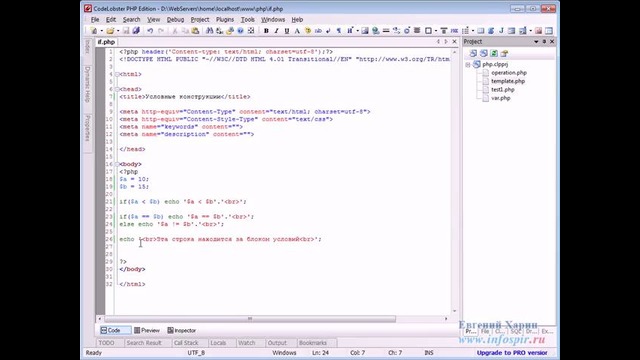
Task: Apply Italic formatting with the I icon
Action: click(x=276, y=31)
